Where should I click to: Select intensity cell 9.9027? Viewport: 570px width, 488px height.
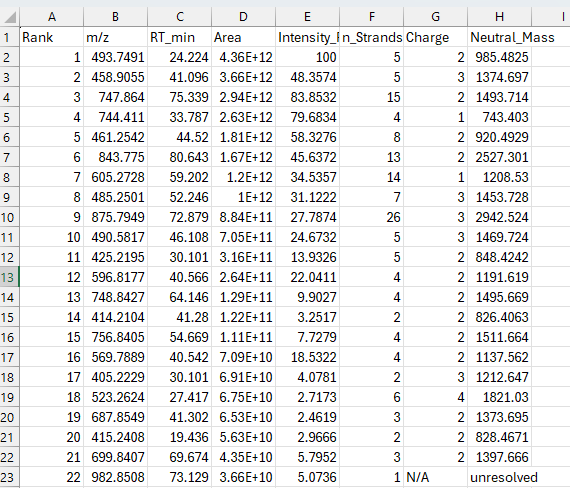click(308, 297)
